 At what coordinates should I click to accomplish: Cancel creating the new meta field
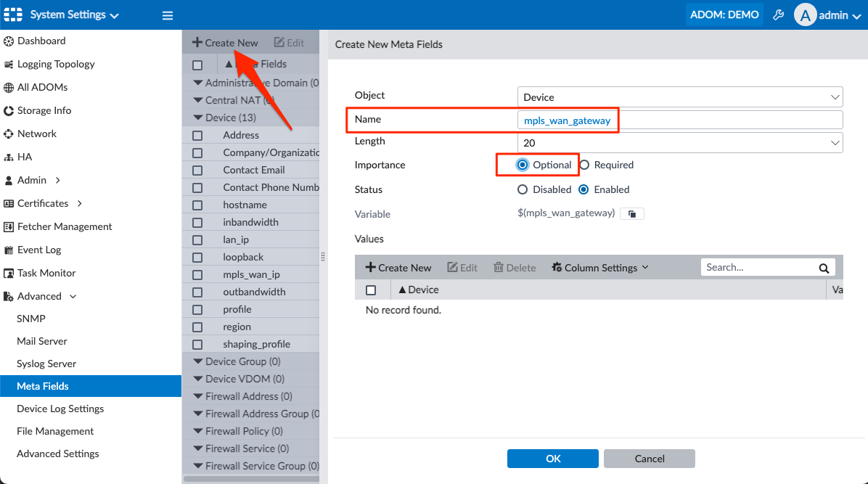click(648, 458)
